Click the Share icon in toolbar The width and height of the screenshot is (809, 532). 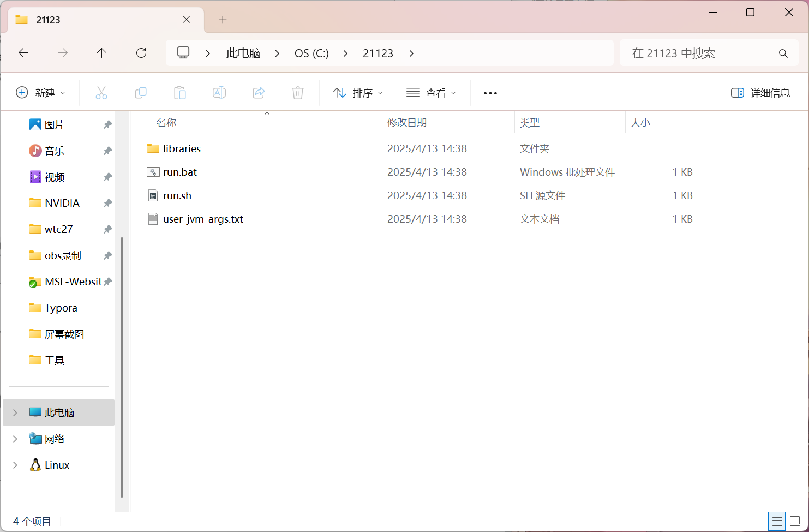(259, 93)
